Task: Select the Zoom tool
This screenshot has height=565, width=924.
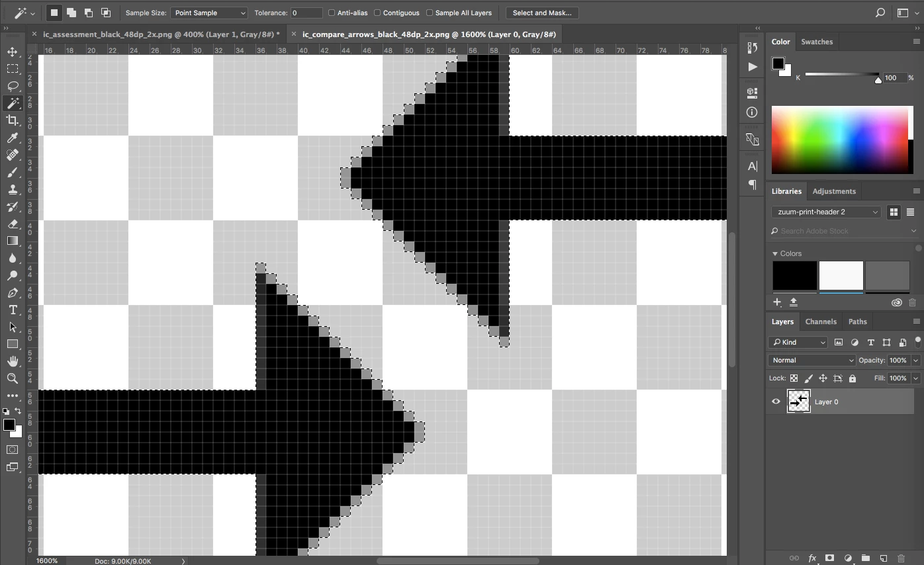Action: [13, 378]
